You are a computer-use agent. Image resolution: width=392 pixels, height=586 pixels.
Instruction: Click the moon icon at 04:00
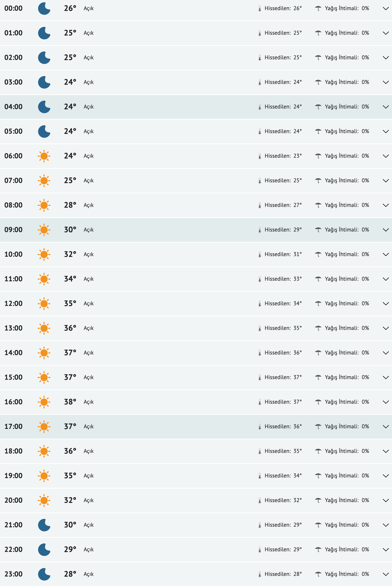44,107
